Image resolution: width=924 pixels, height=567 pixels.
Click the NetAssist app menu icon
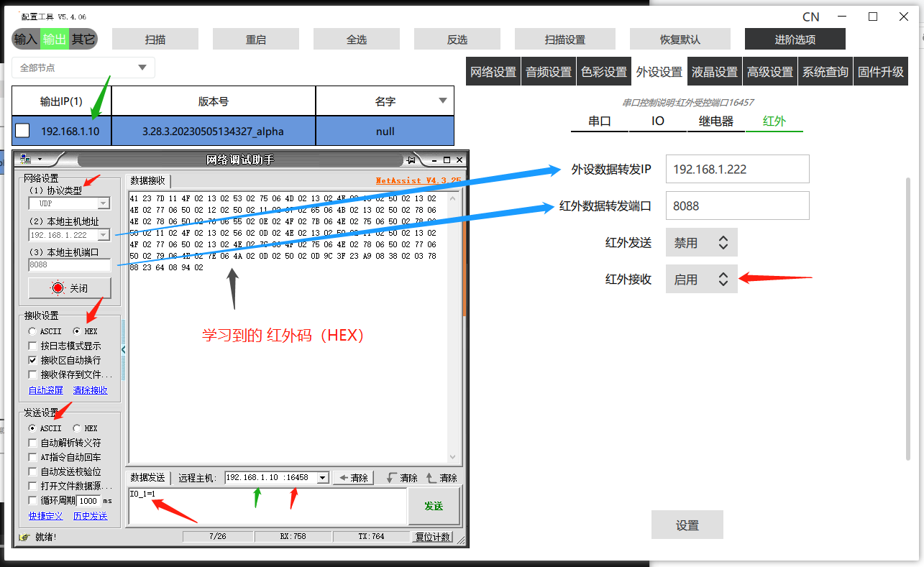pos(25,159)
